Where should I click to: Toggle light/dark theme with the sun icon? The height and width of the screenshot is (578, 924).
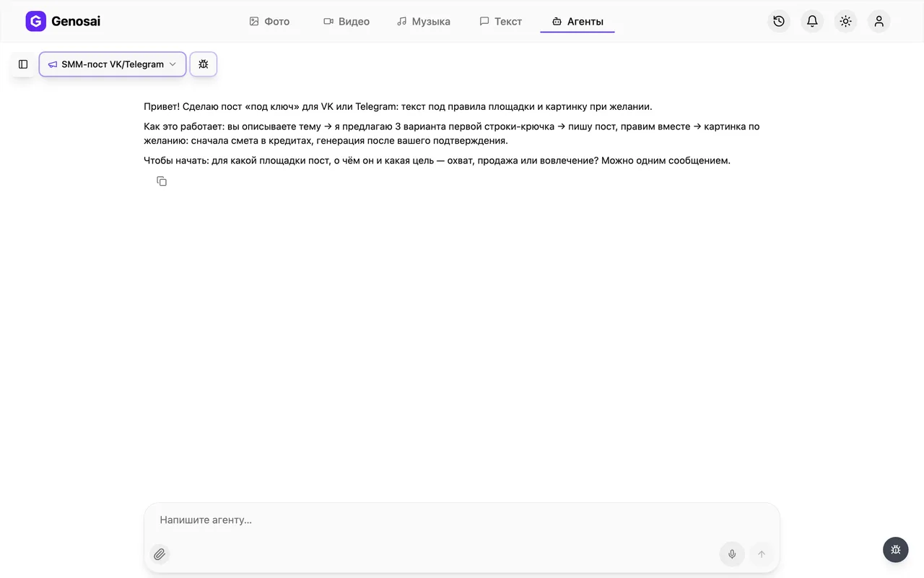[x=845, y=21]
